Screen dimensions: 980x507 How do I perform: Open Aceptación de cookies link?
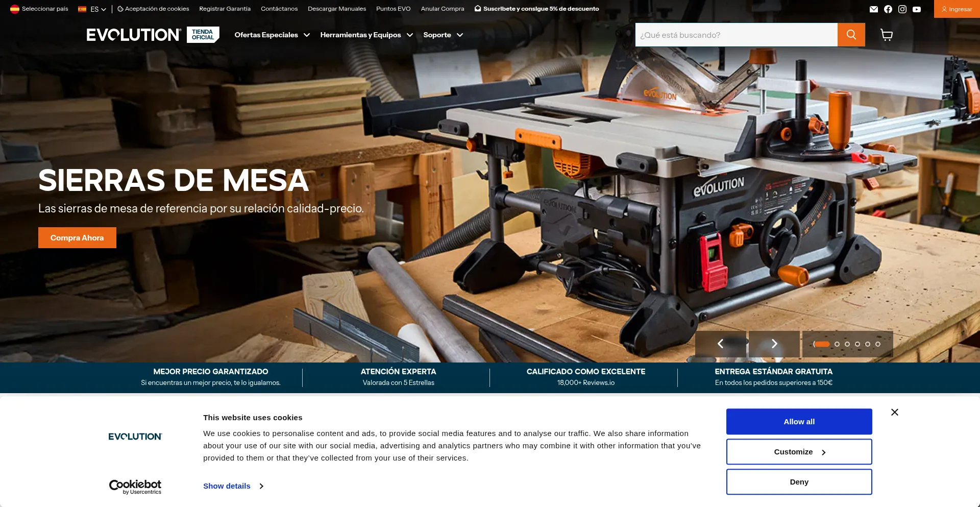pos(153,9)
